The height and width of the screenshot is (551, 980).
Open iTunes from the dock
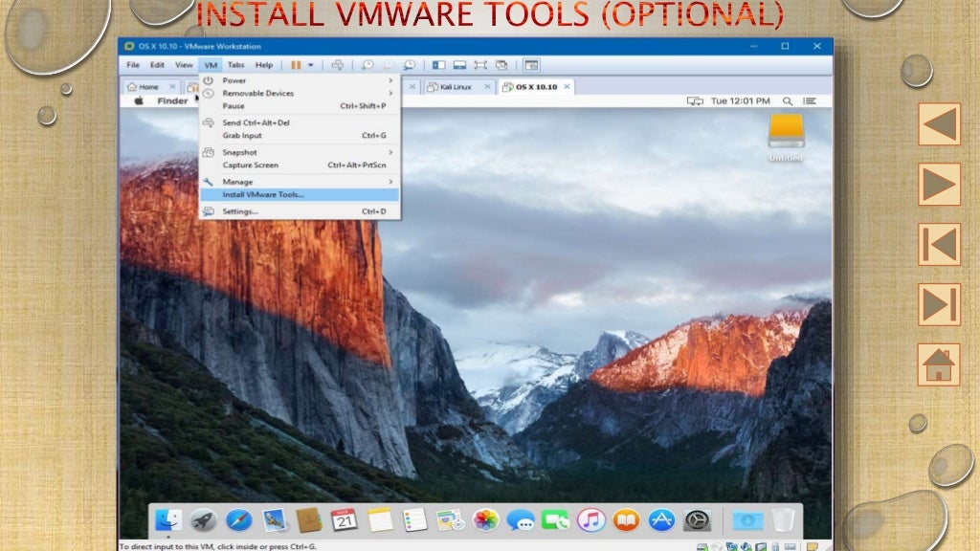590,519
